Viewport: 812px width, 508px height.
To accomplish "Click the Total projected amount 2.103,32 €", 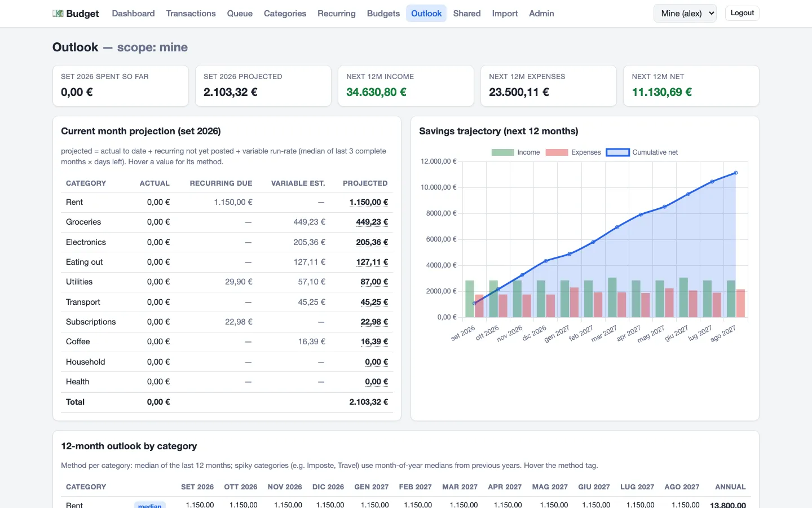I will coord(369,402).
